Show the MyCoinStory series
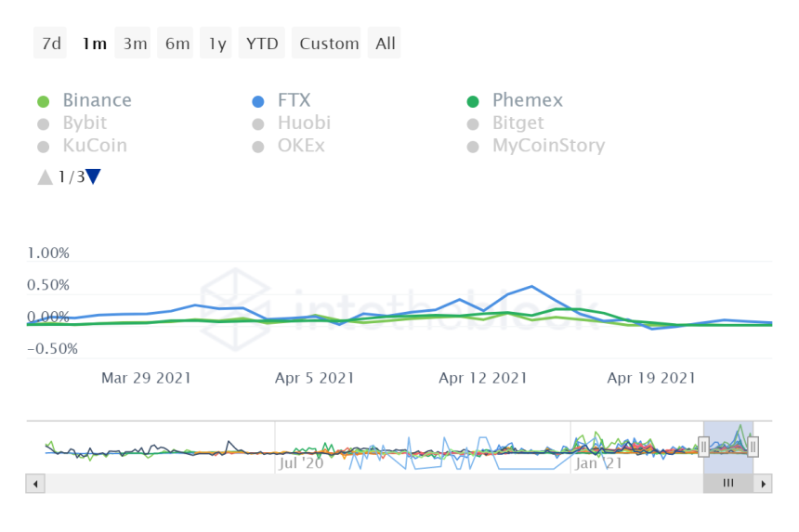The width and height of the screenshot is (799, 532). 547,146
